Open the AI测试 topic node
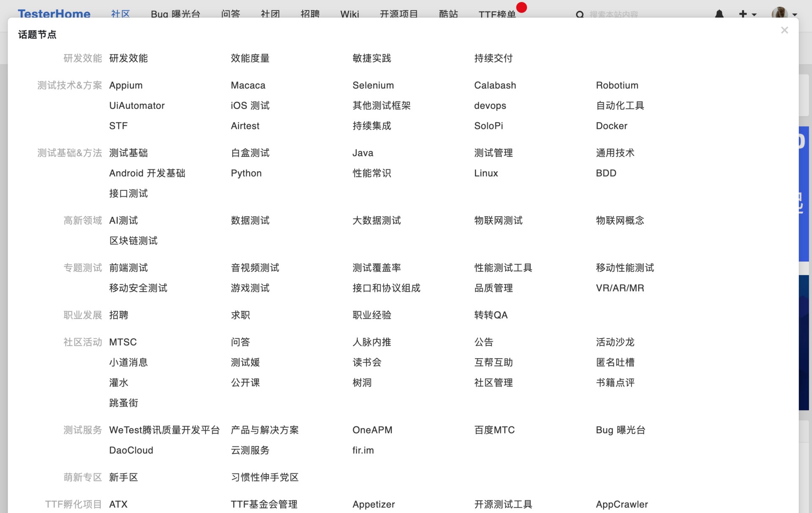 tap(123, 220)
